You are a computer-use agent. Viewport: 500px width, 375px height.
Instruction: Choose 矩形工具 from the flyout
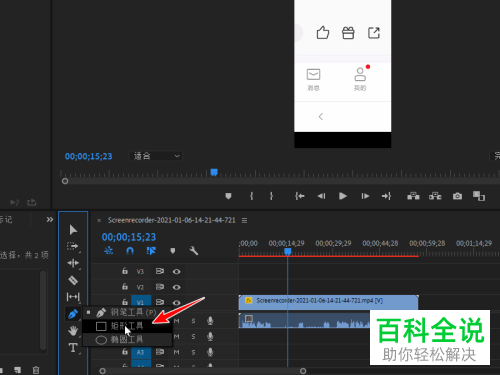pyautogui.click(x=127, y=326)
